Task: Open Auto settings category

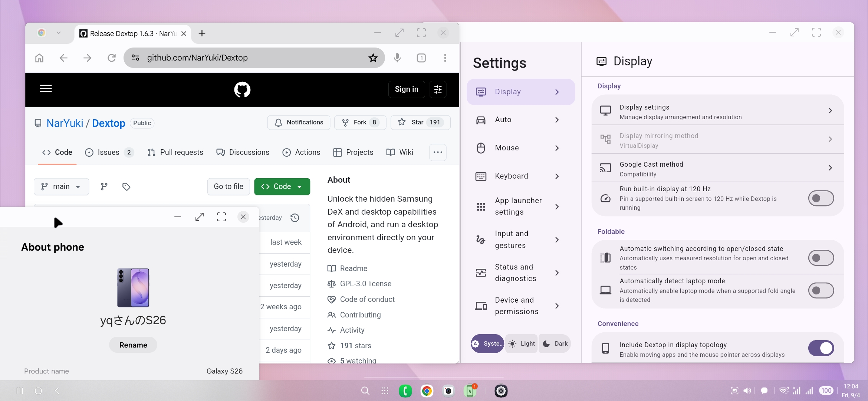Action: pos(521,120)
